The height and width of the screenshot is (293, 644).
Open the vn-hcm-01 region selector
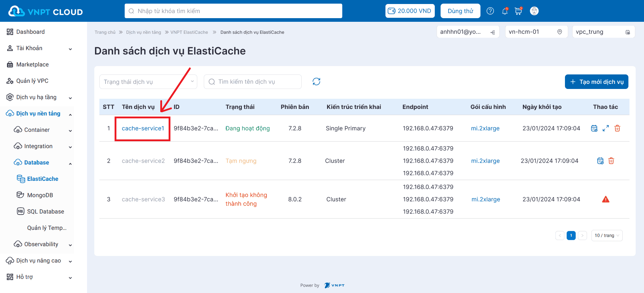(536, 32)
